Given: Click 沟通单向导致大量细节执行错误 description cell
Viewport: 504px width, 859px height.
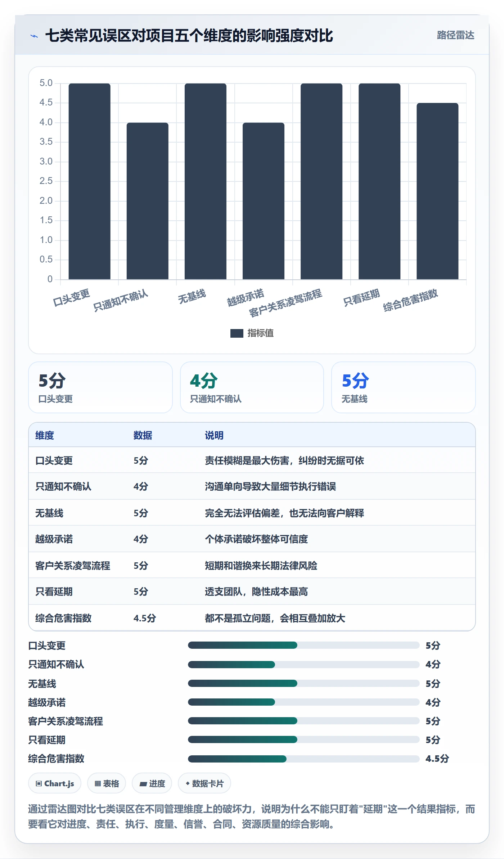Looking at the screenshot, I should [x=270, y=486].
